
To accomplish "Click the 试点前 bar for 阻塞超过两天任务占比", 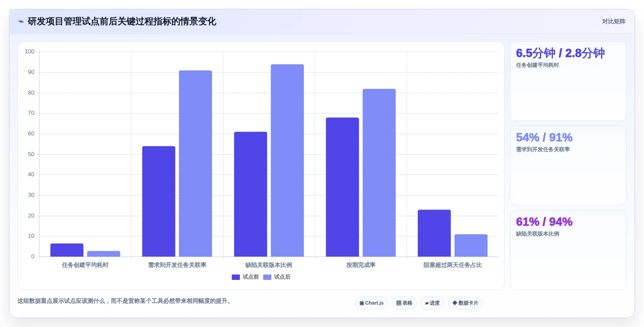I will tap(434, 233).
